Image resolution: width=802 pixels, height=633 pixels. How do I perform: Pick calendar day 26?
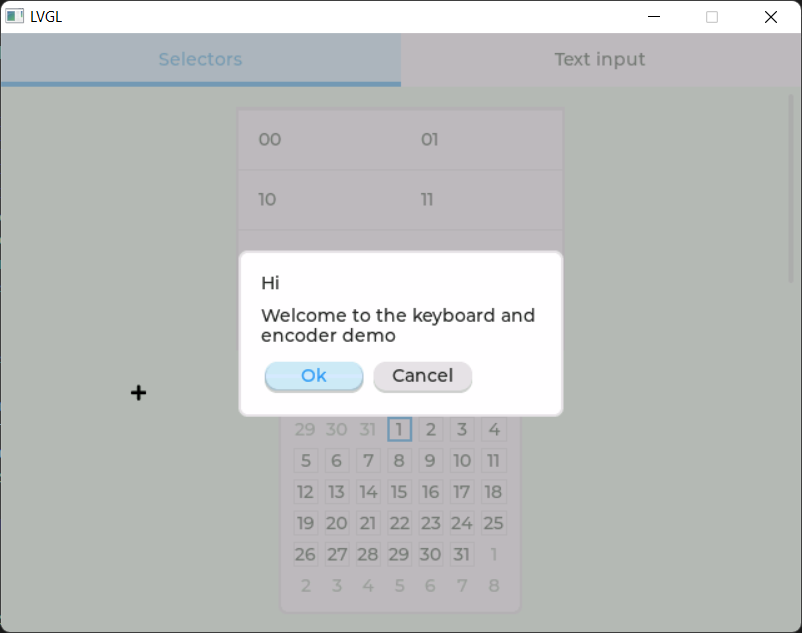coord(306,554)
